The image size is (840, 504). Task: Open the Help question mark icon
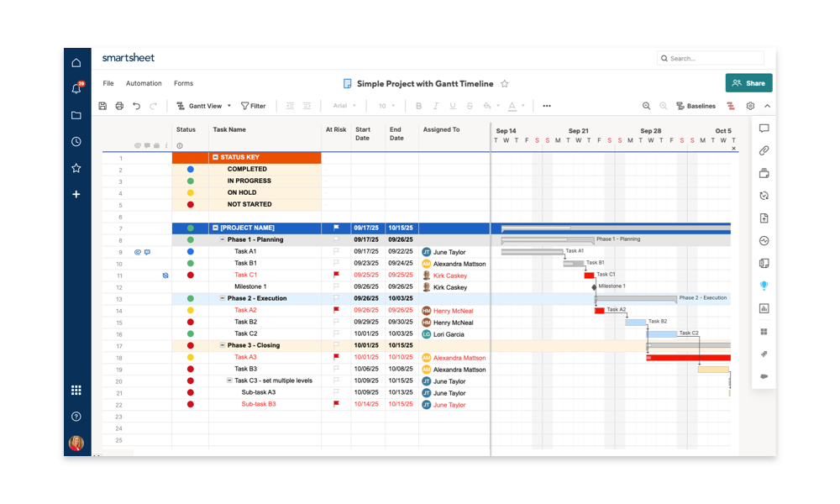76,416
